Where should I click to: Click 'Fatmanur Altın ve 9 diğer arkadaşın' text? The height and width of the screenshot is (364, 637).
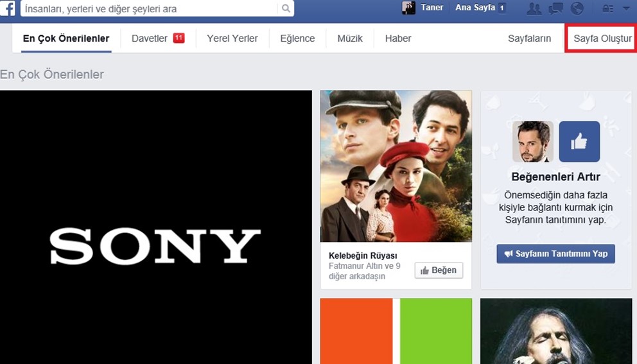coord(364,271)
